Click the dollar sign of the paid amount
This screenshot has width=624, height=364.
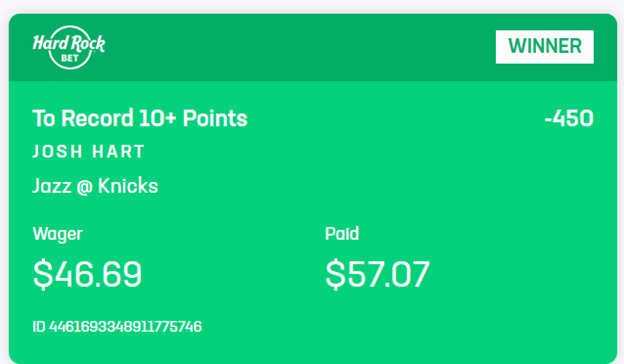(x=335, y=274)
